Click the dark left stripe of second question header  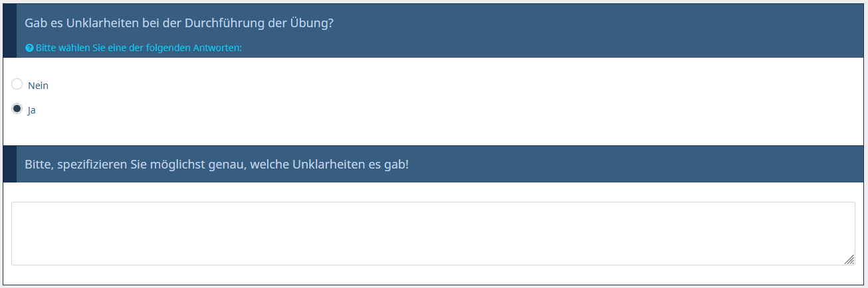click(x=9, y=164)
